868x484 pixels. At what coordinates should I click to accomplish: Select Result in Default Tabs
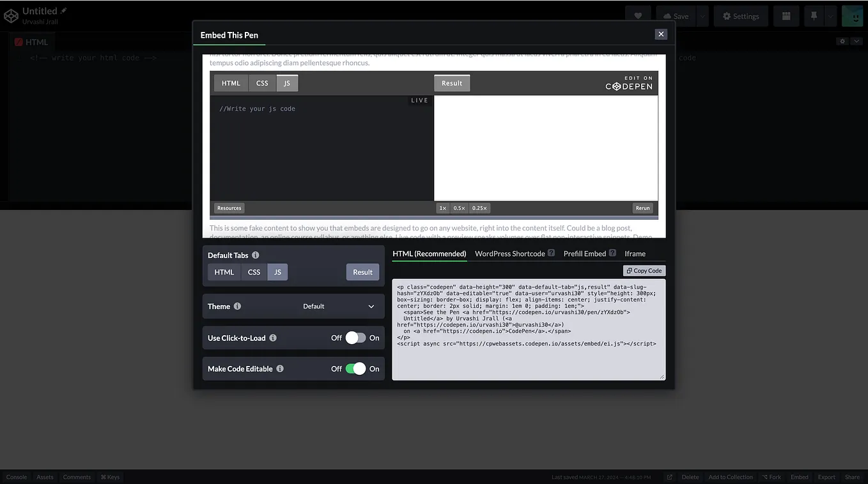tap(362, 271)
